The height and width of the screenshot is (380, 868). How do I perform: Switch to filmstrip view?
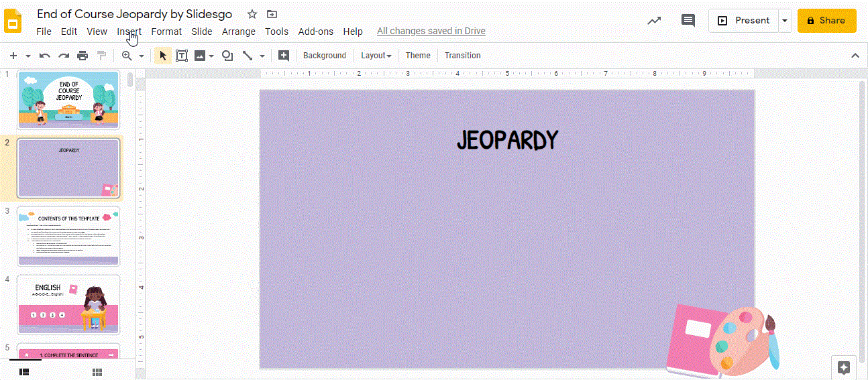coord(24,372)
